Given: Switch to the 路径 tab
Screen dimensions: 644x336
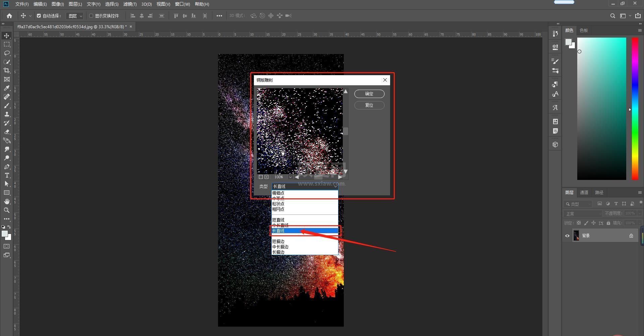Looking at the screenshot, I should tap(599, 192).
